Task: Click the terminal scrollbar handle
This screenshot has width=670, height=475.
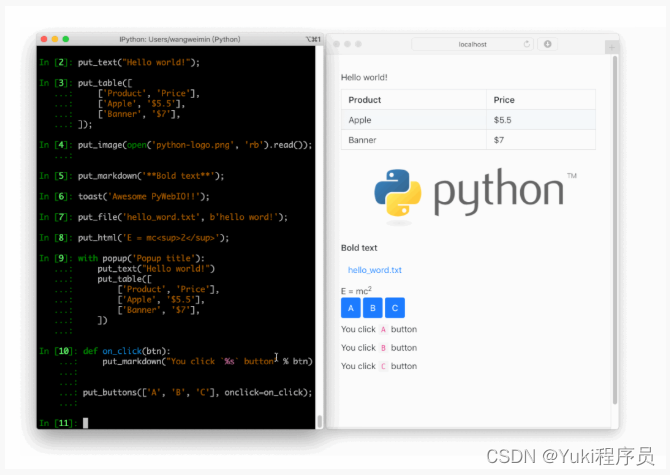Action: 319,421
